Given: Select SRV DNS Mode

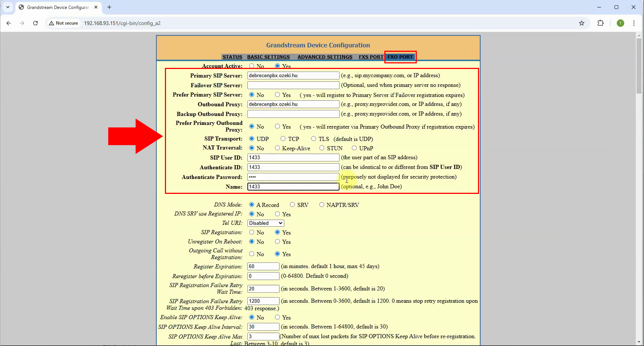Looking at the screenshot, I should tap(293, 205).
